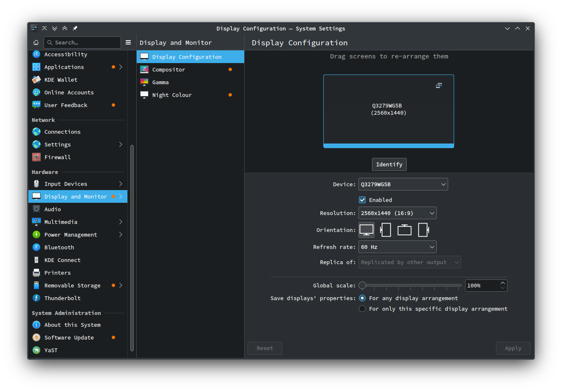The height and width of the screenshot is (392, 562).
Task: Click the Printers icon
Action: click(36, 273)
